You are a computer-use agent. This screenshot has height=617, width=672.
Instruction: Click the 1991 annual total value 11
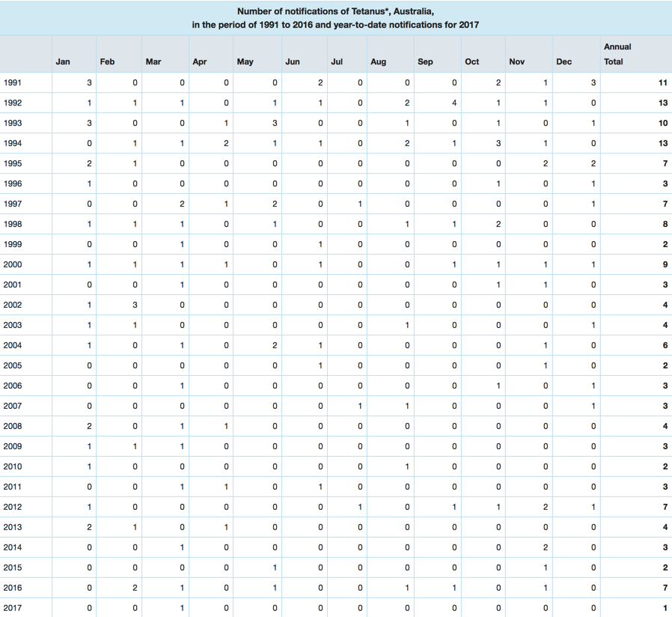[x=662, y=82]
